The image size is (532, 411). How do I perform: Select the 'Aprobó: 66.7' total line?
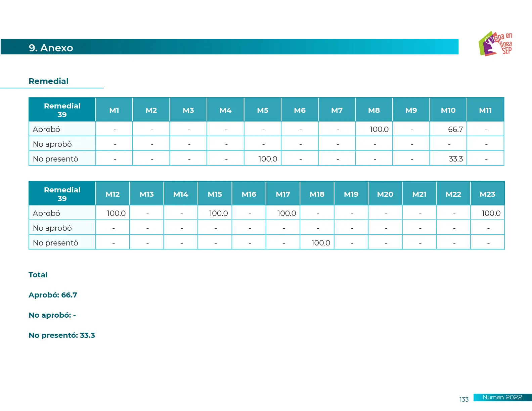coord(53,295)
